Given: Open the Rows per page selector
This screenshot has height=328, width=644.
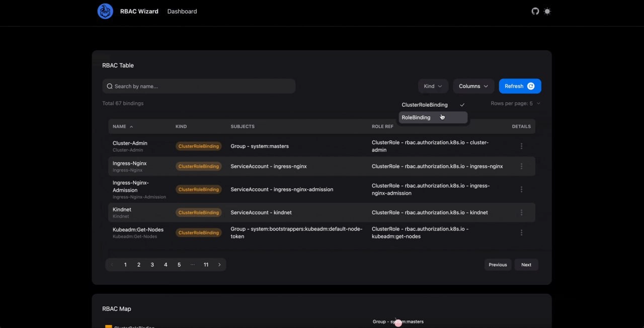Looking at the screenshot, I should [x=516, y=103].
